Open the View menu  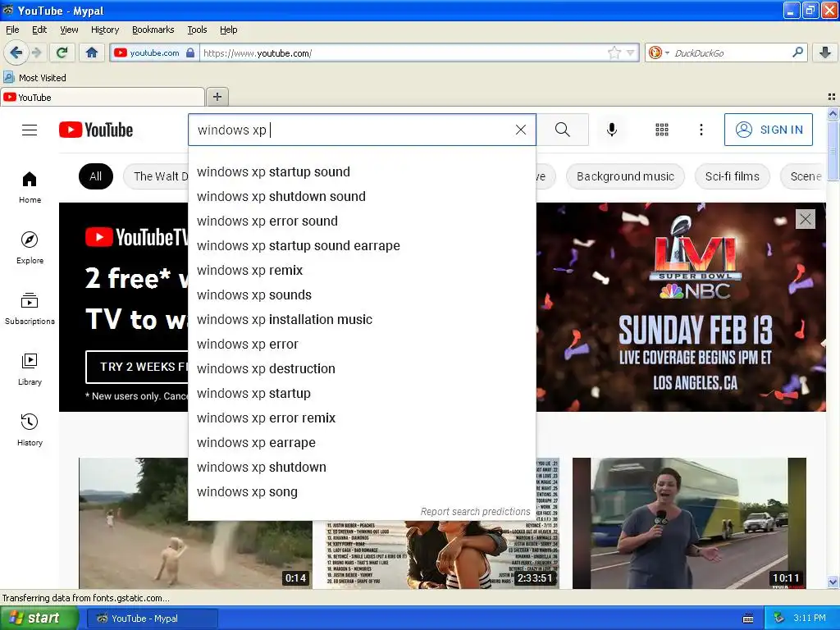click(69, 30)
